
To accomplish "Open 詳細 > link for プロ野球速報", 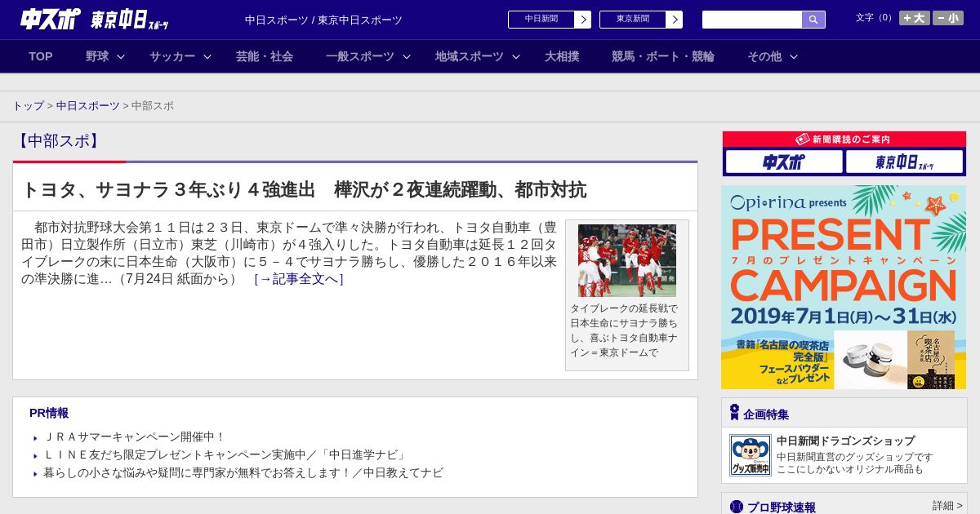I will coord(947,506).
